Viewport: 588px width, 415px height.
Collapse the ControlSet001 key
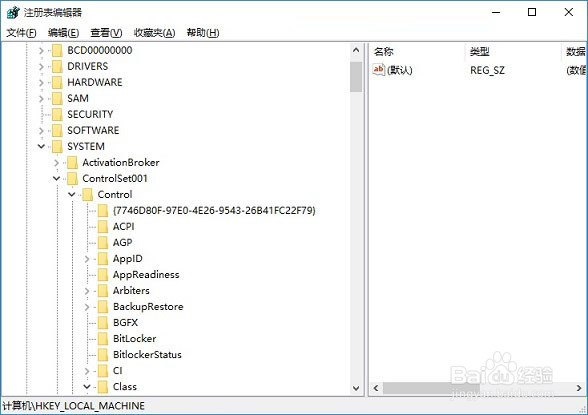(x=57, y=179)
